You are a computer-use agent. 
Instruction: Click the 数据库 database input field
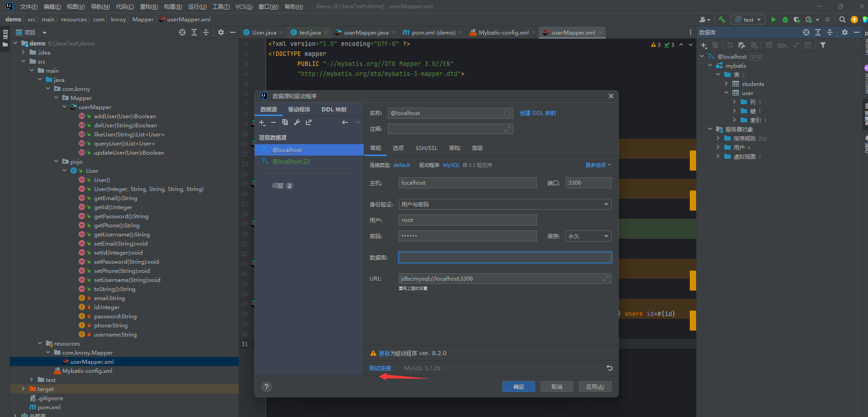tap(505, 257)
